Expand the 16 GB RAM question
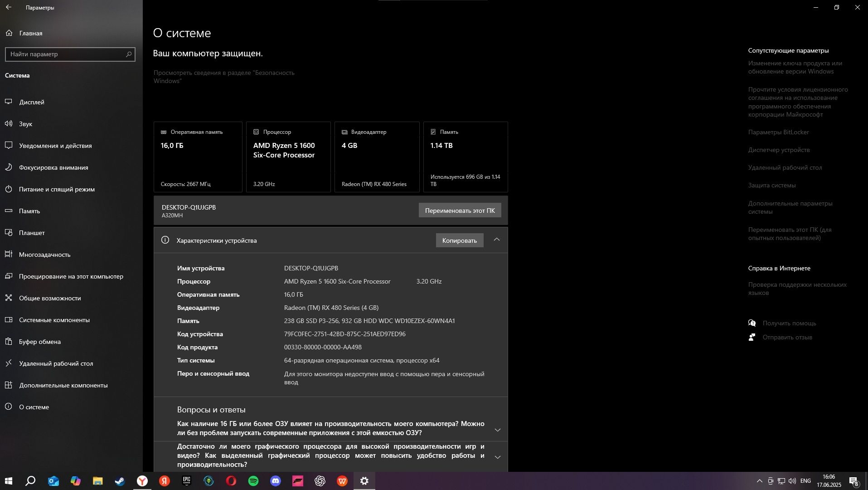This screenshot has width=868, height=490. (x=498, y=430)
